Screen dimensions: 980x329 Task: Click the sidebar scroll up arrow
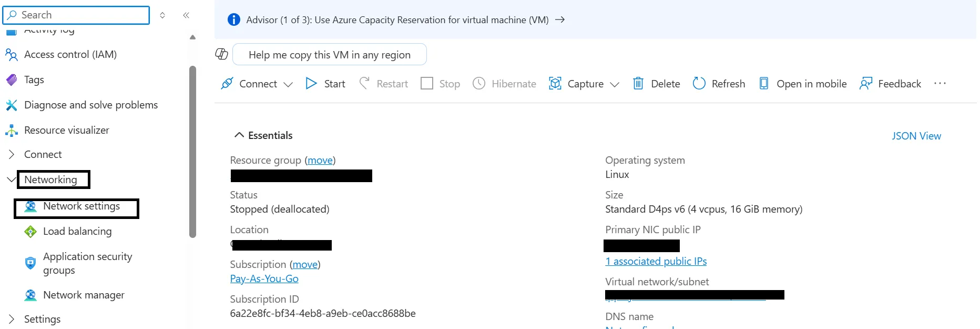pos(192,37)
